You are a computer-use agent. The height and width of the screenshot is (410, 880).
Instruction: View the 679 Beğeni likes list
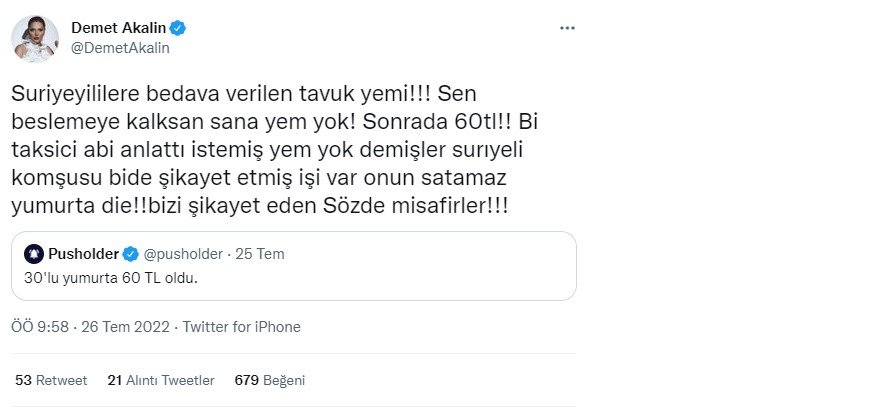pos(269,380)
